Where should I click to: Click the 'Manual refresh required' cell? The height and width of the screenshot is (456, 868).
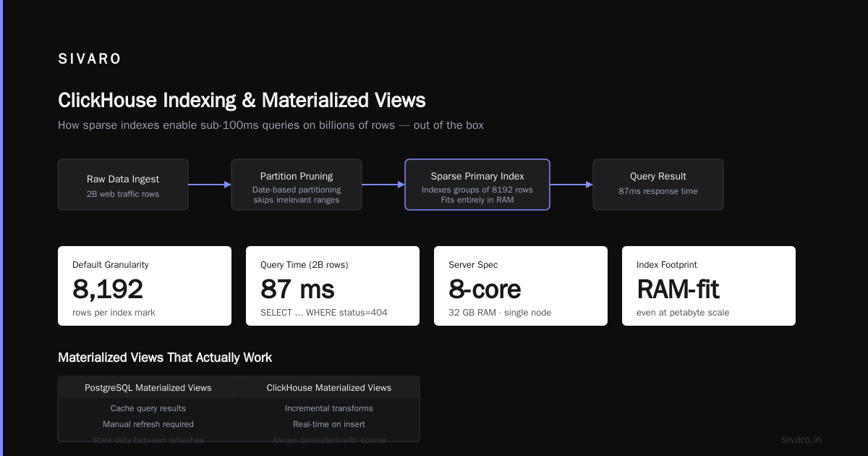pyautogui.click(x=148, y=424)
